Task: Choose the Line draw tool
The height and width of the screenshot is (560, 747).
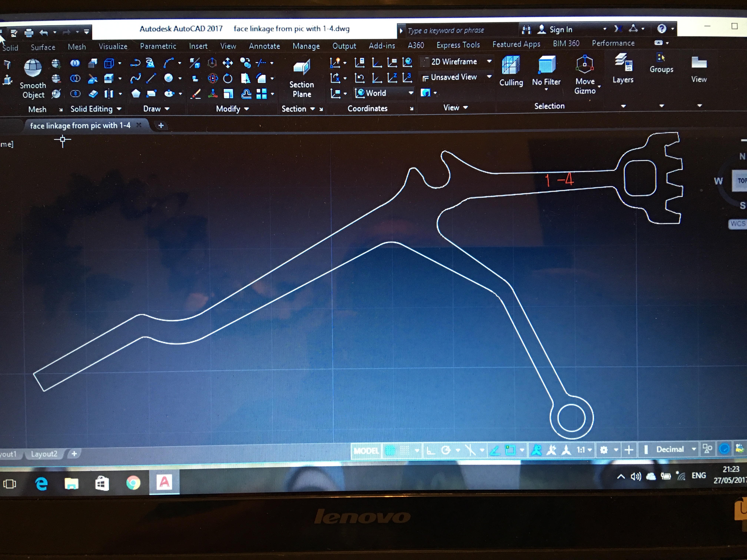Action: coord(151,78)
